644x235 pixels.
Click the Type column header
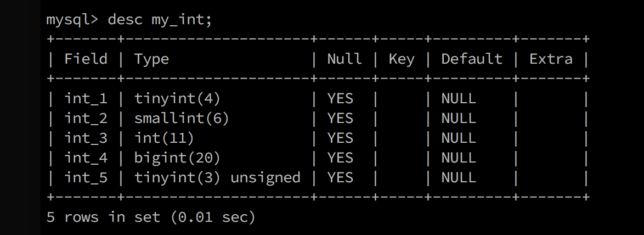click(x=151, y=59)
